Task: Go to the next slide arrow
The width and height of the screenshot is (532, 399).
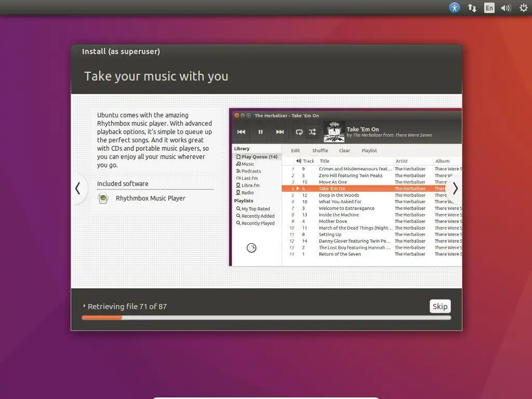Action: (455, 189)
